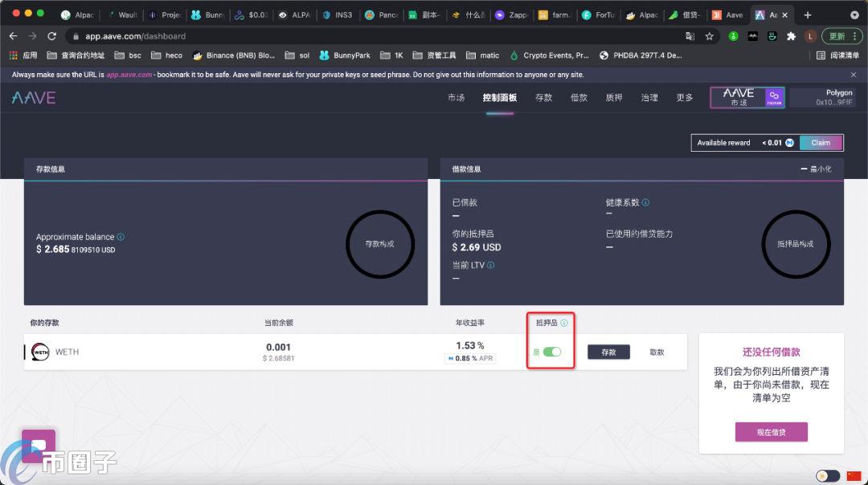Click the 0.001 WETH balance value

click(278, 348)
